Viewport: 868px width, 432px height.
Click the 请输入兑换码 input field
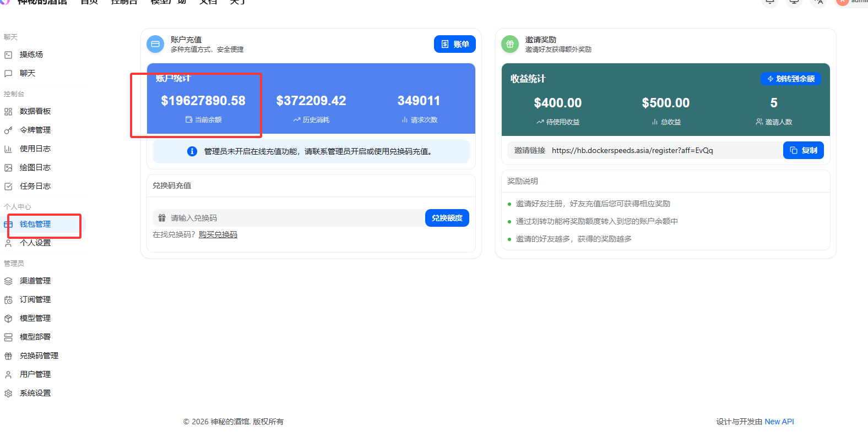click(x=292, y=218)
